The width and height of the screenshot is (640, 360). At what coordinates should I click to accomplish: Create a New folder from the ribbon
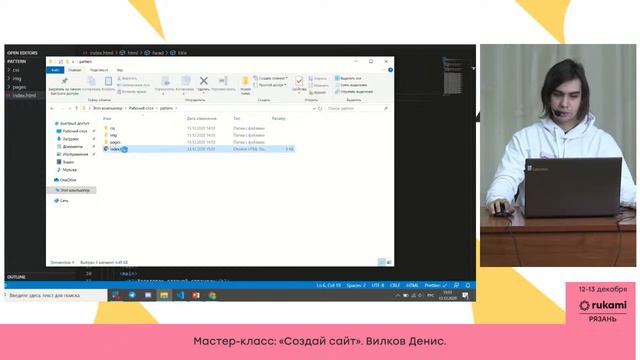coord(245,85)
